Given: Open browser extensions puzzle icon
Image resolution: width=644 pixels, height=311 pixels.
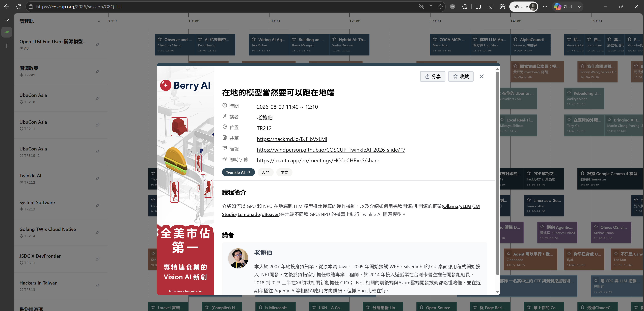Looking at the screenshot, I should (x=465, y=7).
